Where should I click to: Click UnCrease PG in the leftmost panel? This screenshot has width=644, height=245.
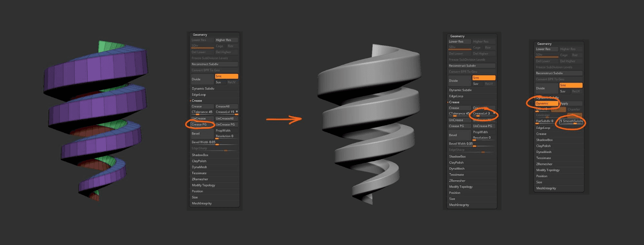[226, 125]
